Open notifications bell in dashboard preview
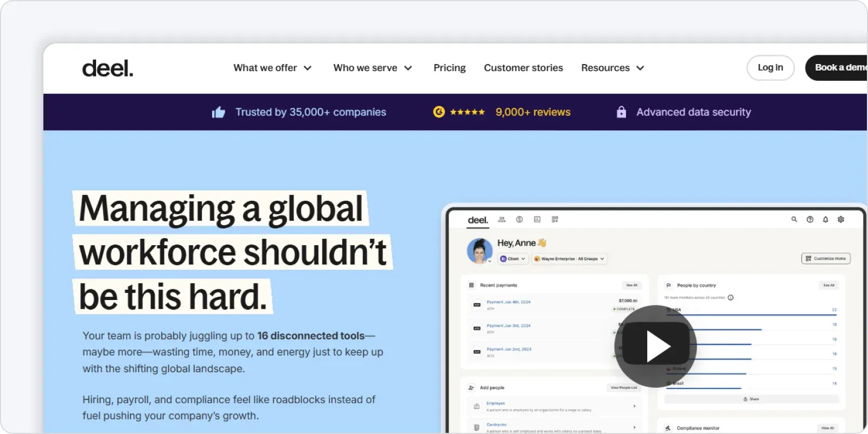Image resolution: width=868 pixels, height=434 pixels. click(x=826, y=220)
